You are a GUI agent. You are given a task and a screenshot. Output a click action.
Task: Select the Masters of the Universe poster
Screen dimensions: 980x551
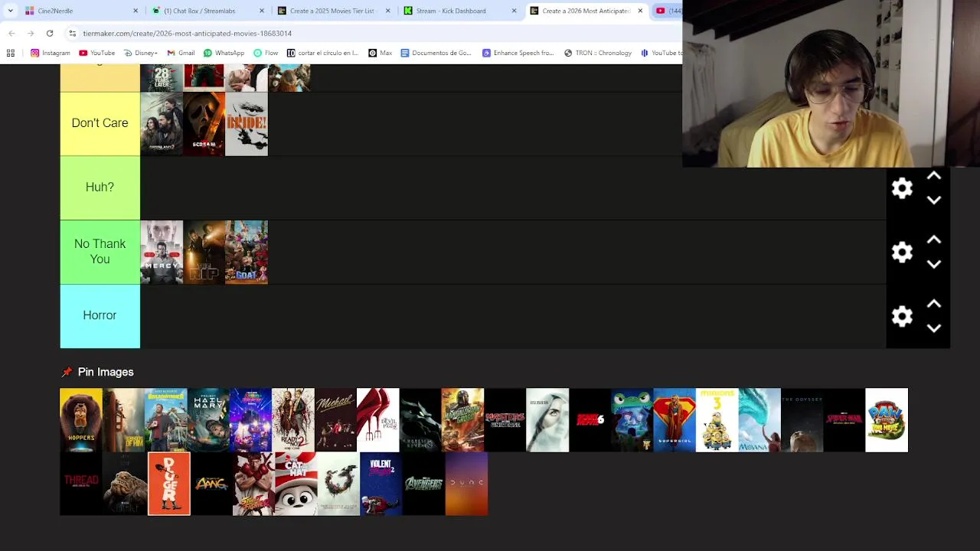(x=505, y=420)
